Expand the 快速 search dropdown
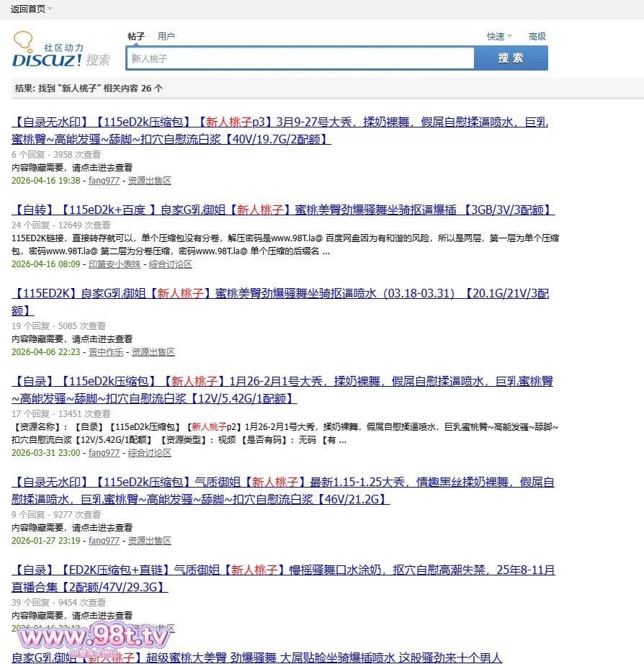 click(498, 36)
